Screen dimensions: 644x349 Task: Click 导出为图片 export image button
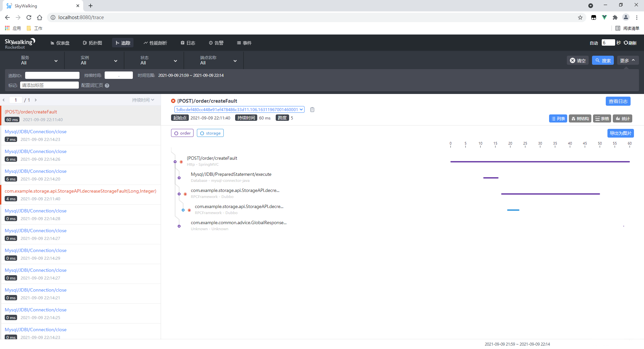click(x=621, y=133)
